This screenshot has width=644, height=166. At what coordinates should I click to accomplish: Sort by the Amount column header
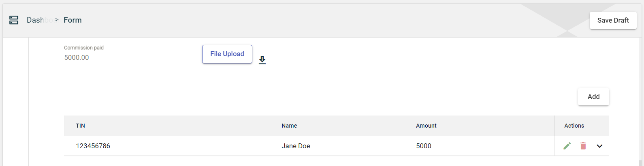point(426,126)
